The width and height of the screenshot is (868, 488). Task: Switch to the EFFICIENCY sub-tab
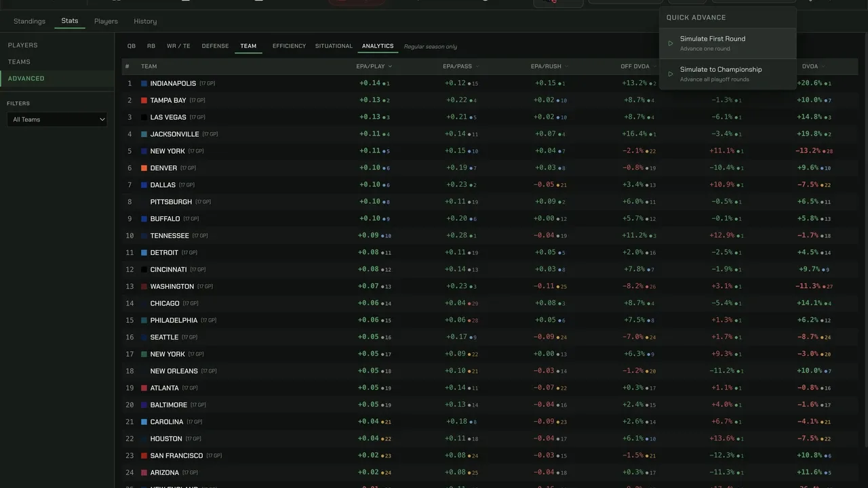pyautogui.click(x=289, y=46)
